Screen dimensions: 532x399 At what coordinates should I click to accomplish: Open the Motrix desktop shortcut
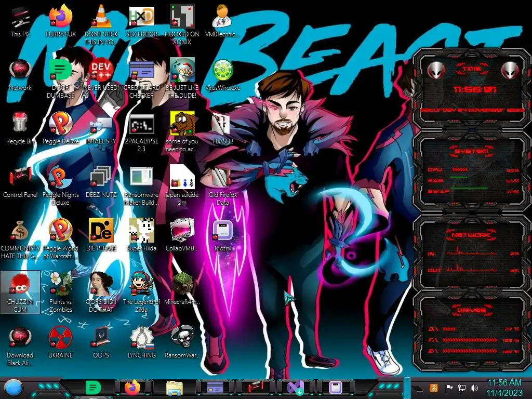(222, 236)
